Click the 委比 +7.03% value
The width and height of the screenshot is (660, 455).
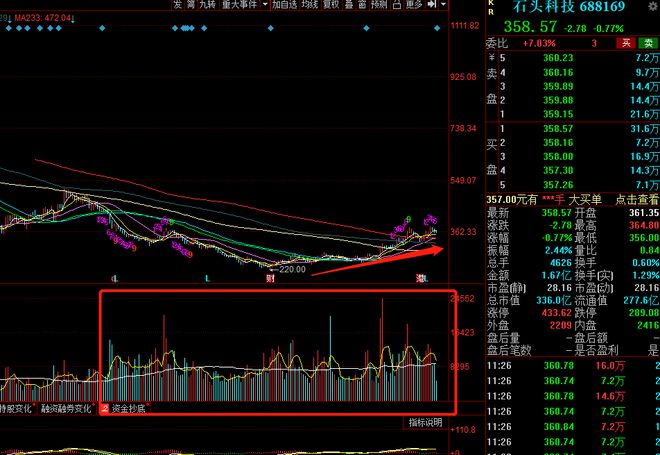(x=539, y=43)
